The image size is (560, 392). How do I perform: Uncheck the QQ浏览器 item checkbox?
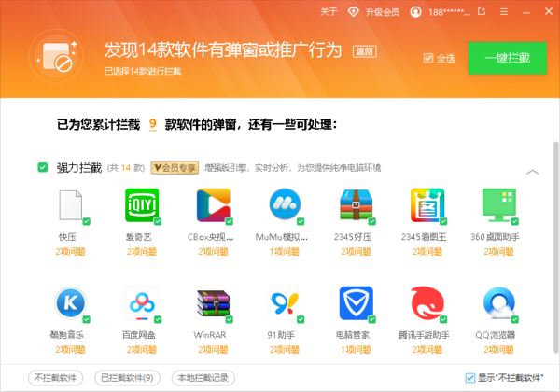point(514,319)
